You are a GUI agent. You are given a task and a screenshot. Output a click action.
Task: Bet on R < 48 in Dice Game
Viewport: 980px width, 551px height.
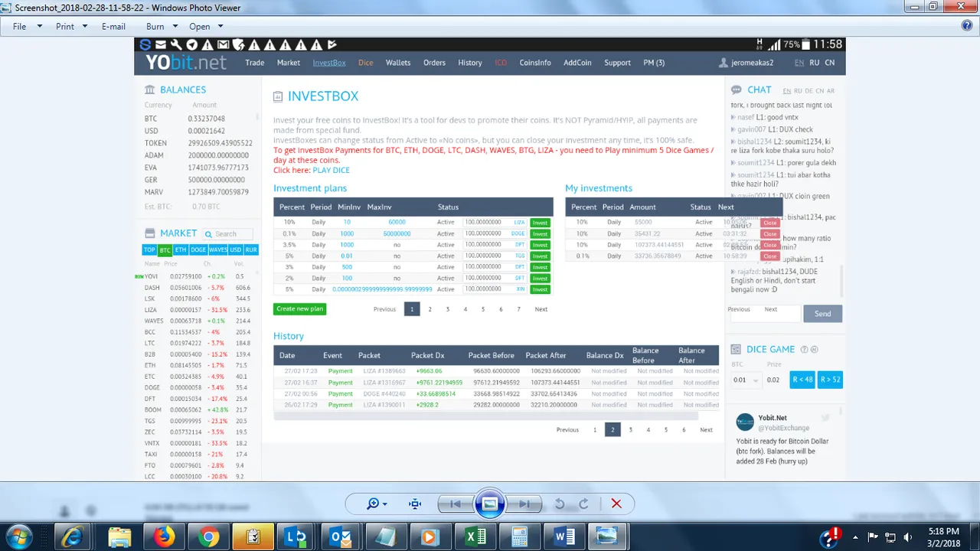(802, 380)
